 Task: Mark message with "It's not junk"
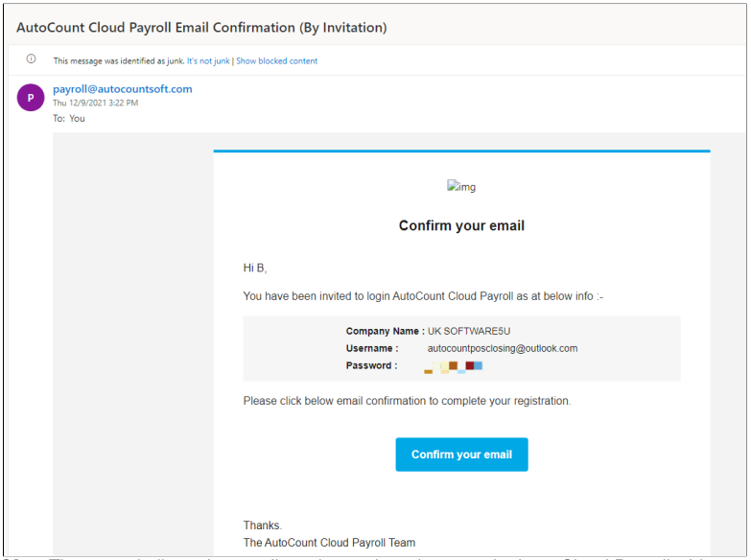click(208, 61)
